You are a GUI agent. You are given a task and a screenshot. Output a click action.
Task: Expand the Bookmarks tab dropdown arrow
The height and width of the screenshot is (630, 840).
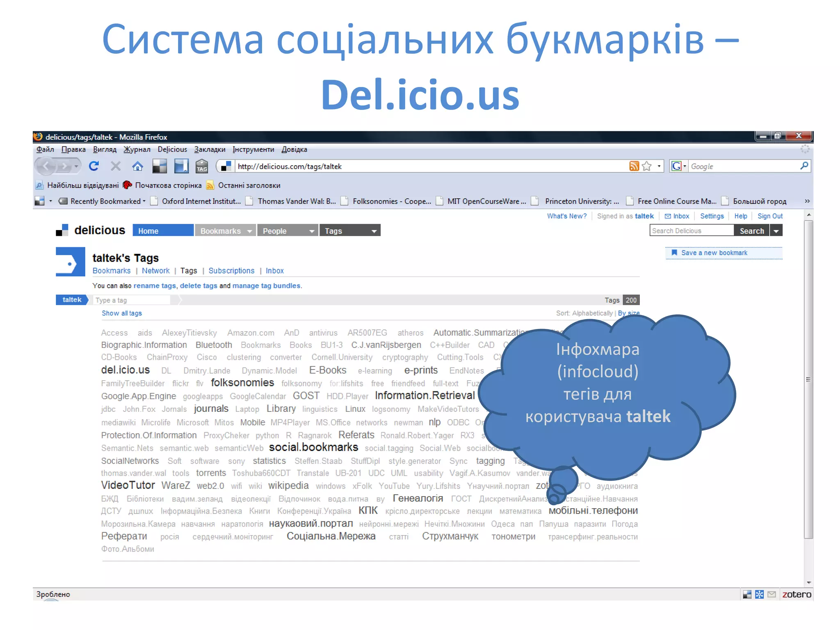[x=249, y=231]
